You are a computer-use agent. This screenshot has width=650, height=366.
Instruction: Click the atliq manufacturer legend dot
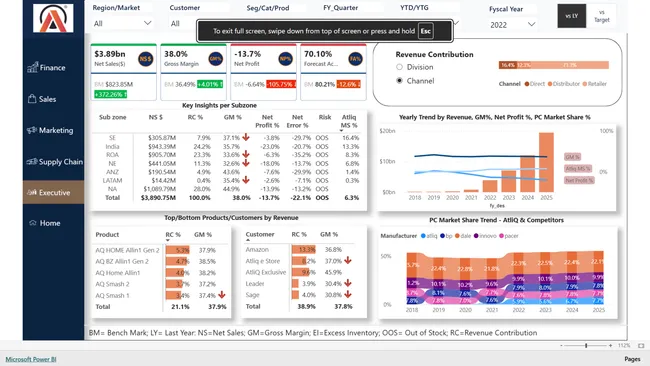click(423, 236)
